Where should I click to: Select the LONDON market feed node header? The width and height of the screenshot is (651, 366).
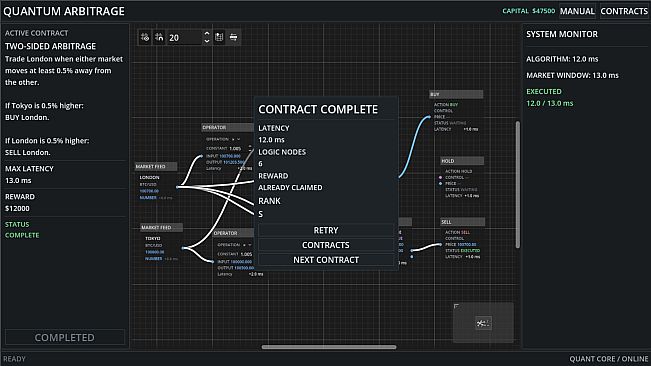point(156,166)
